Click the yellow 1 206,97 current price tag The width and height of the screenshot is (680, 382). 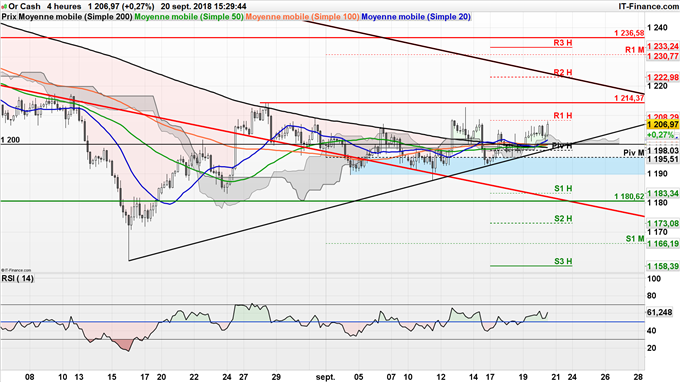pyautogui.click(x=662, y=125)
